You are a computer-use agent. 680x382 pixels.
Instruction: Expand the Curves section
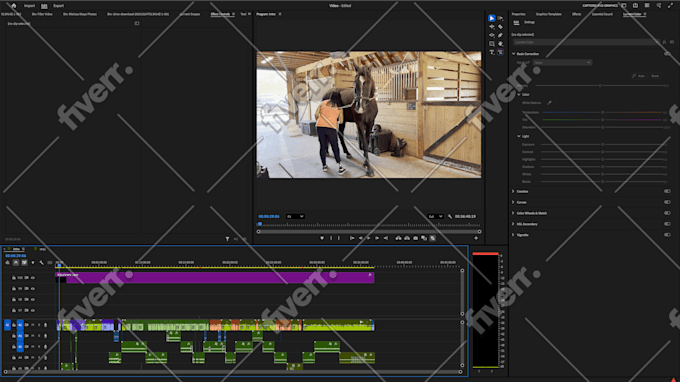tap(513, 202)
